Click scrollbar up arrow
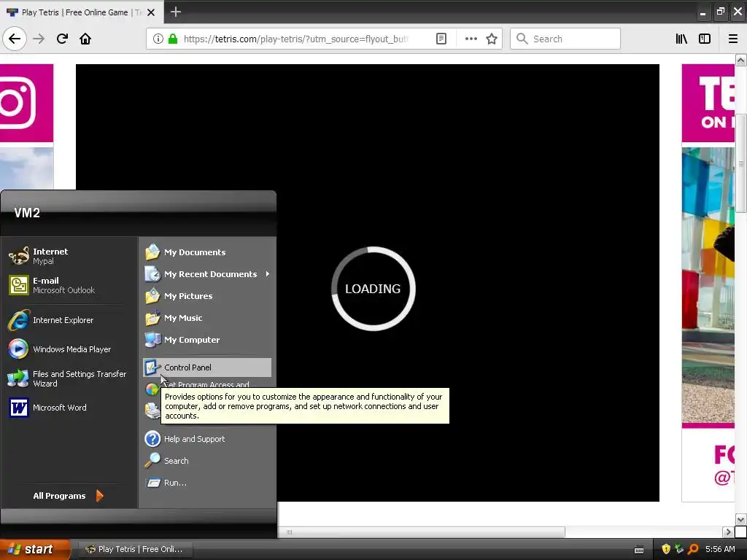Screen dimensions: 747x560 click(x=740, y=60)
